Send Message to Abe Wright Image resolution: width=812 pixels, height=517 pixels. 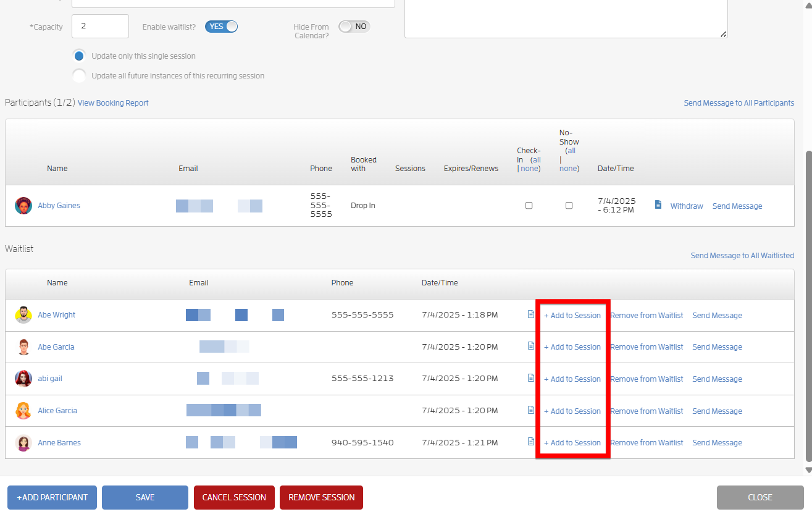click(717, 316)
